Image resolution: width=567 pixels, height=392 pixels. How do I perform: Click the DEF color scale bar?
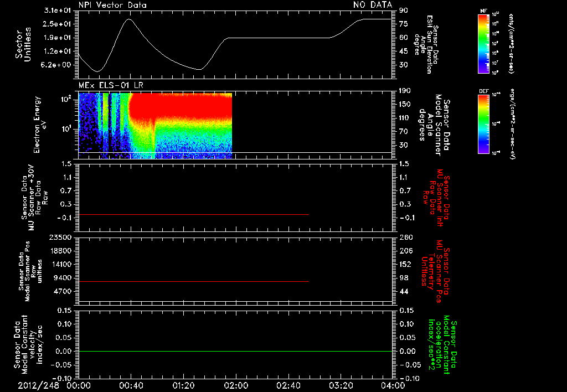[x=483, y=124]
